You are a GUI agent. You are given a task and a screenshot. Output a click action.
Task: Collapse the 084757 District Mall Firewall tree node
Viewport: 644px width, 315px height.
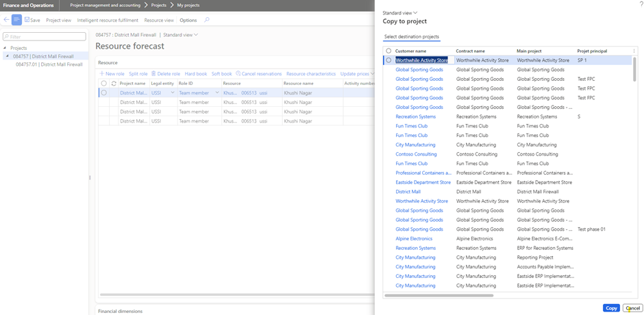[8, 56]
